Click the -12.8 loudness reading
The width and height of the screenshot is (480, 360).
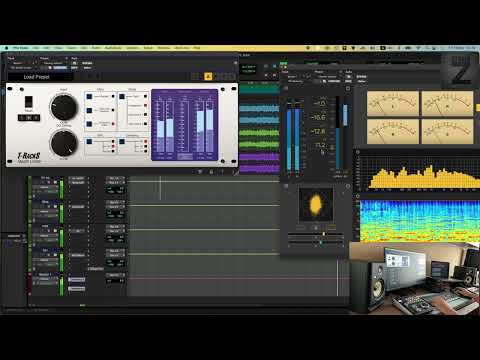[x=318, y=131]
